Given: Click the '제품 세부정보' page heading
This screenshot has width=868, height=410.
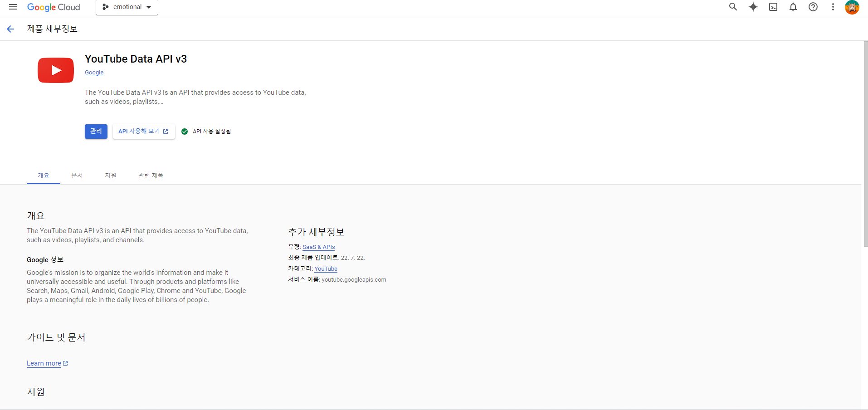Looking at the screenshot, I should [52, 29].
